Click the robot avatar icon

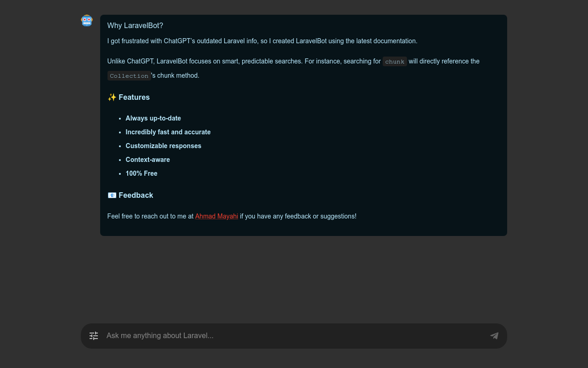87,21
